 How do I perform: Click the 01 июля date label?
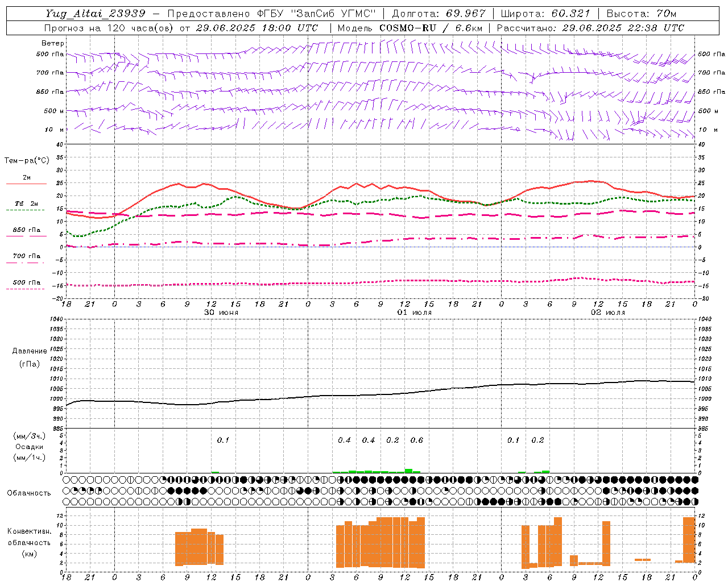click(415, 313)
